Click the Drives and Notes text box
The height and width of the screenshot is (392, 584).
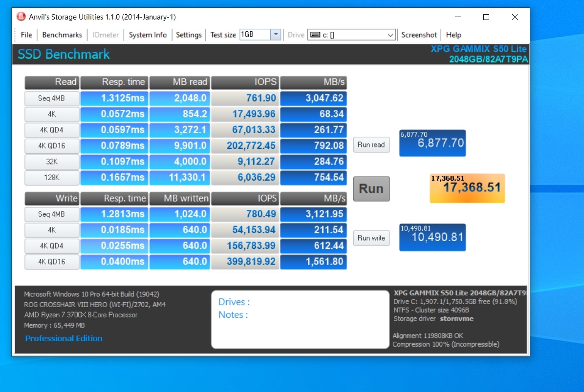tap(300, 319)
